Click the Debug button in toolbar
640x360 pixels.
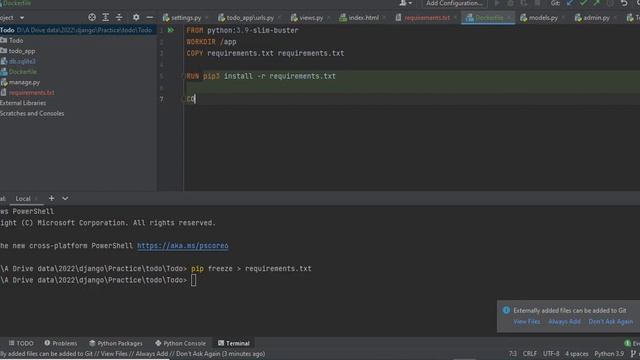(510, 3)
